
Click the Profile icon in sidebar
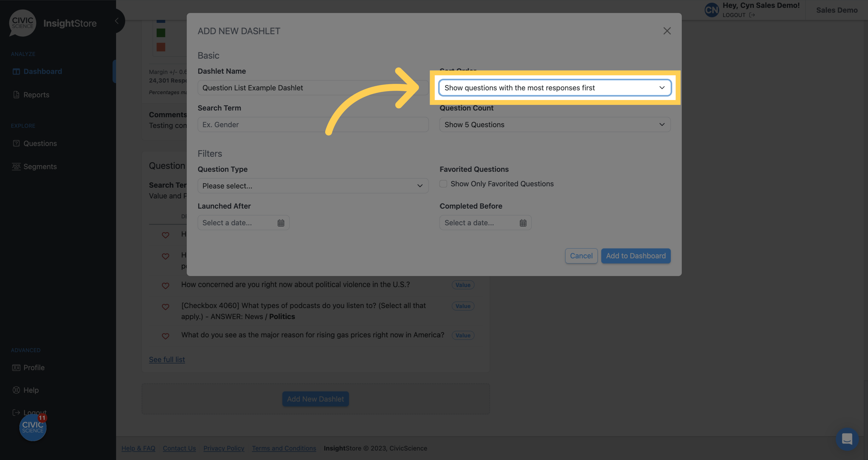tap(16, 367)
